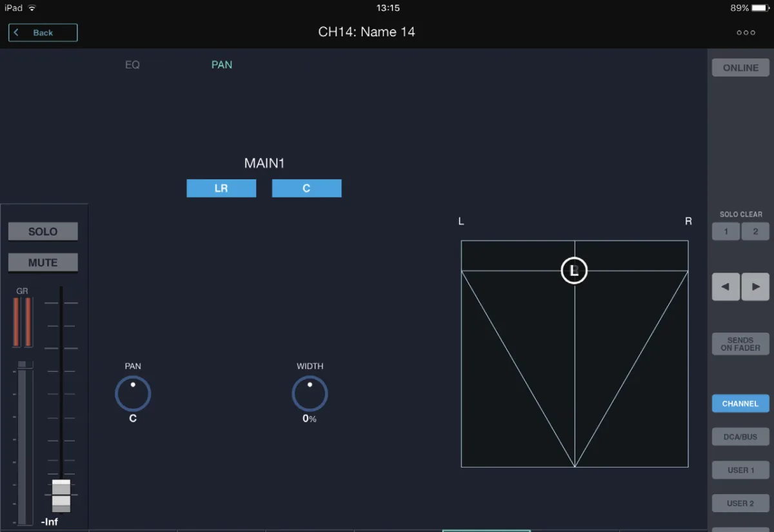Switch to the EQ tab
774x532 pixels.
[x=132, y=65]
